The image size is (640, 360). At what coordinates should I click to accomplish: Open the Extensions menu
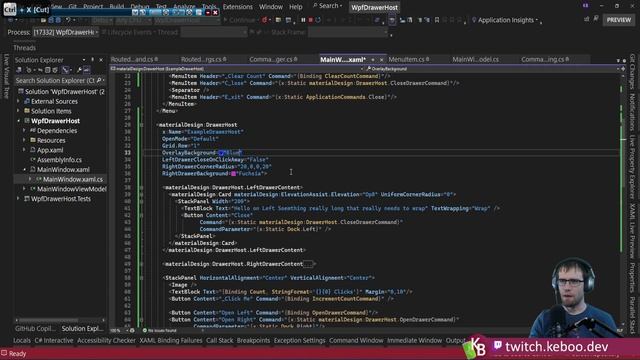click(x=238, y=7)
